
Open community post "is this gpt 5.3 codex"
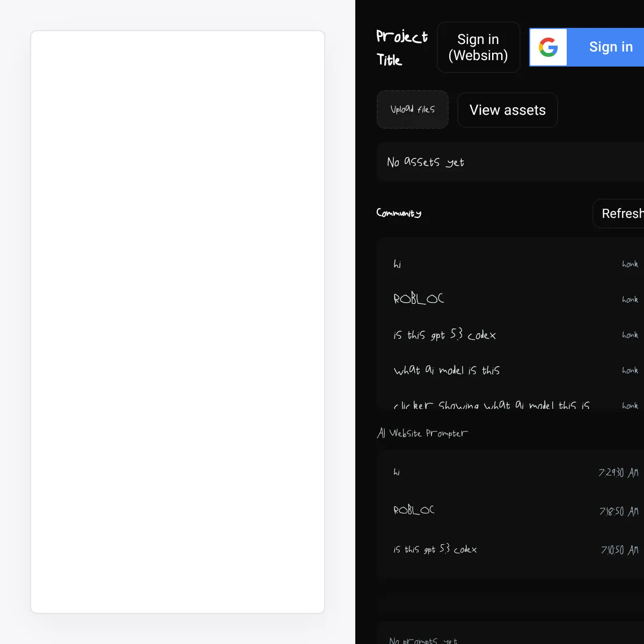pyautogui.click(x=444, y=335)
